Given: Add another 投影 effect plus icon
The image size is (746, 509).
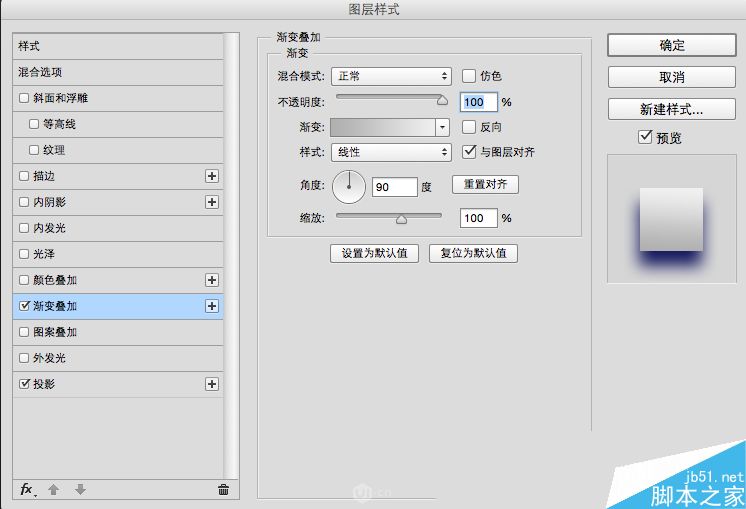Looking at the screenshot, I should coord(212,384).
